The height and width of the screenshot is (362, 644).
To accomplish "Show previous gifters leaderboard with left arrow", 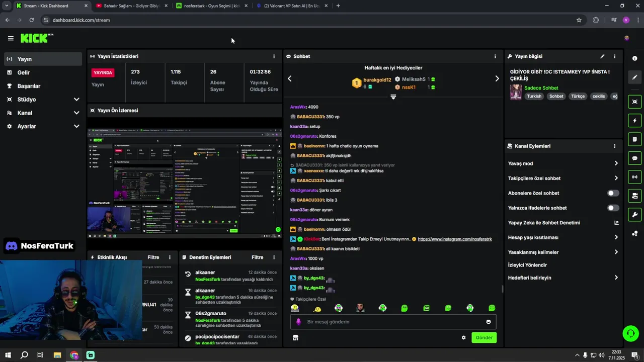I will coord(289,78).
